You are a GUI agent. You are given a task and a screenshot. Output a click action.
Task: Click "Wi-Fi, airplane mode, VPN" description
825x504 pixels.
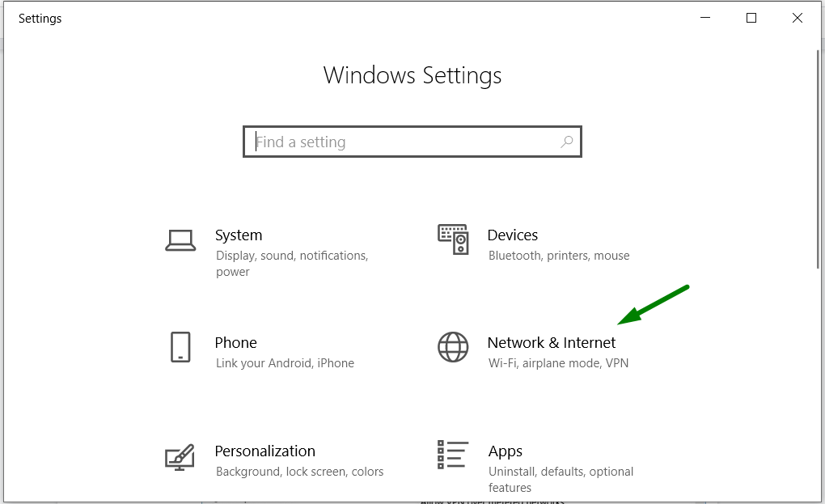pyautogui.click(x=558, y=363)
